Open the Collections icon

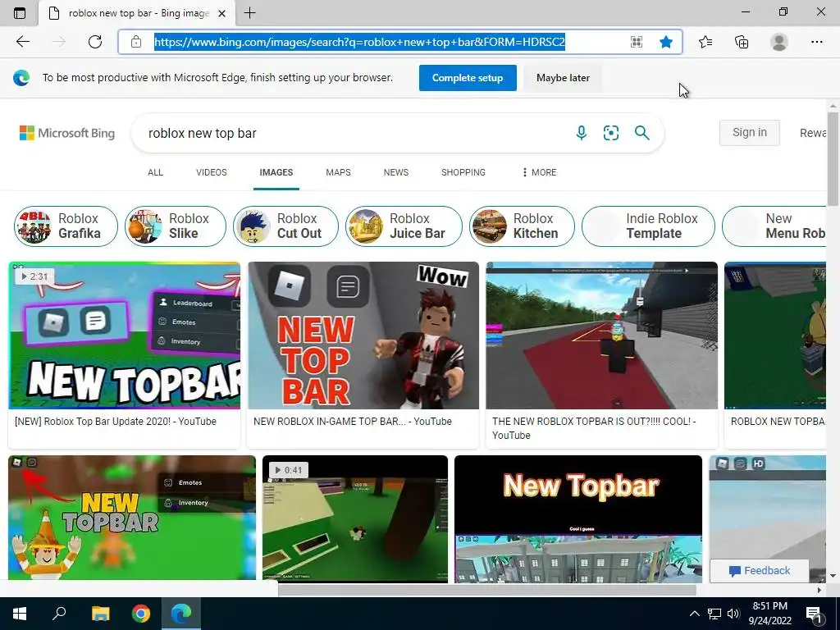coord(742,42)
